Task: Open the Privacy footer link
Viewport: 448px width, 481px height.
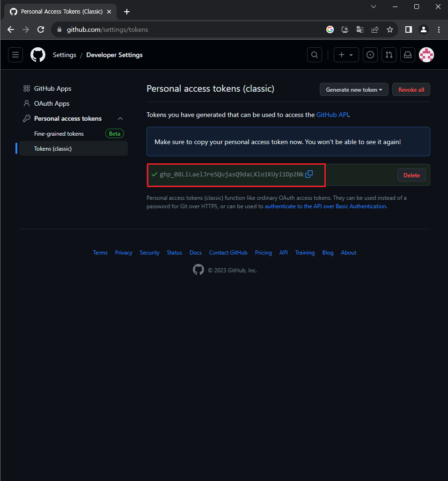Action: click(124, 253)
